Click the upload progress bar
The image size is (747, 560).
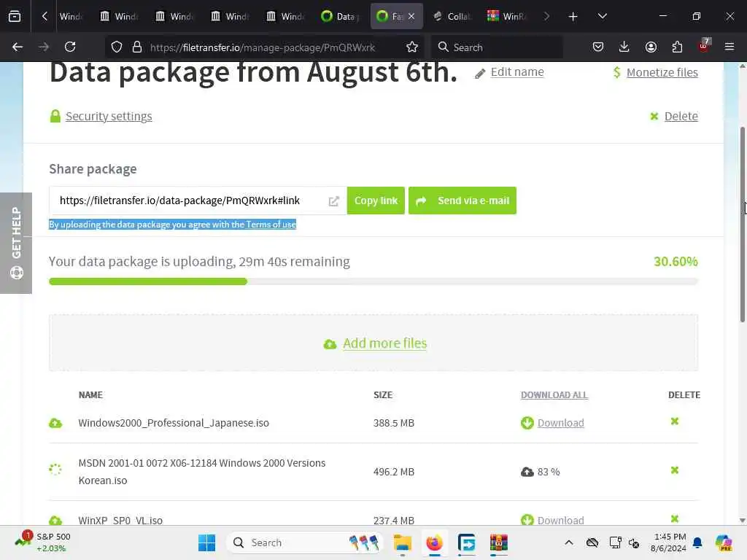(x=373, y=281)
